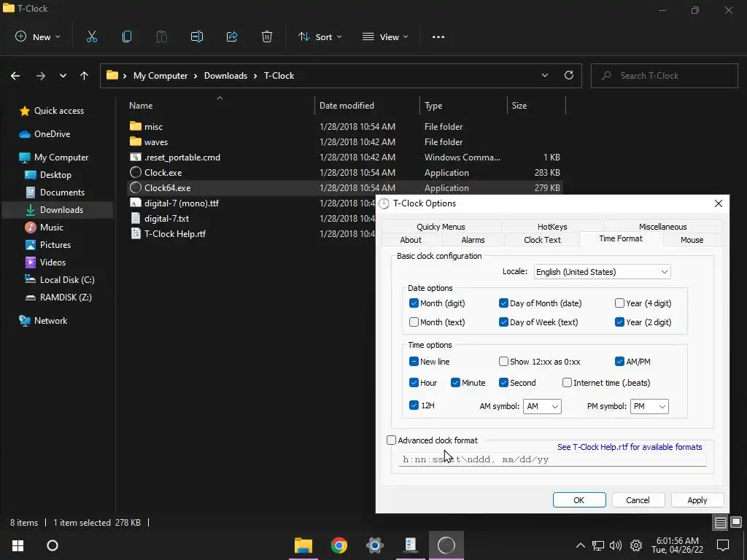The image size is (747, 560).
Task: Show hidden tray icons chevron
Action: click(x=580, y=545)
